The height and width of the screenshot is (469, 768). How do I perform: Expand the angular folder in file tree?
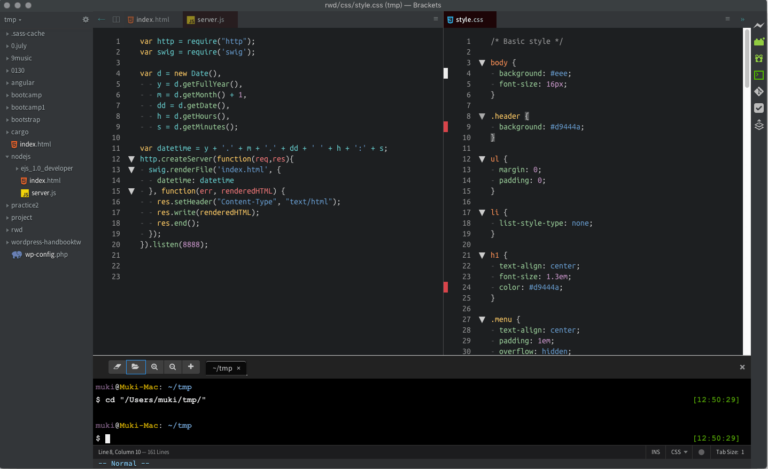24,83
